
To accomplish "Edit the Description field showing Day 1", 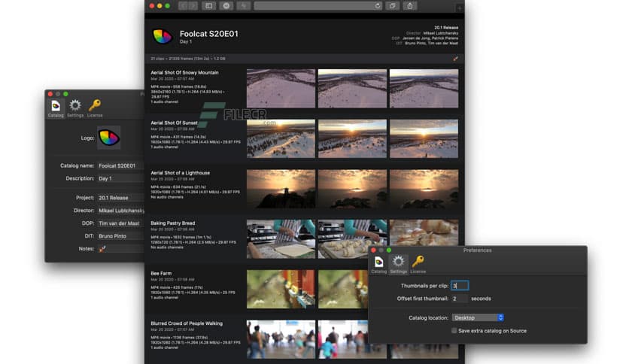I will point(120,178).
